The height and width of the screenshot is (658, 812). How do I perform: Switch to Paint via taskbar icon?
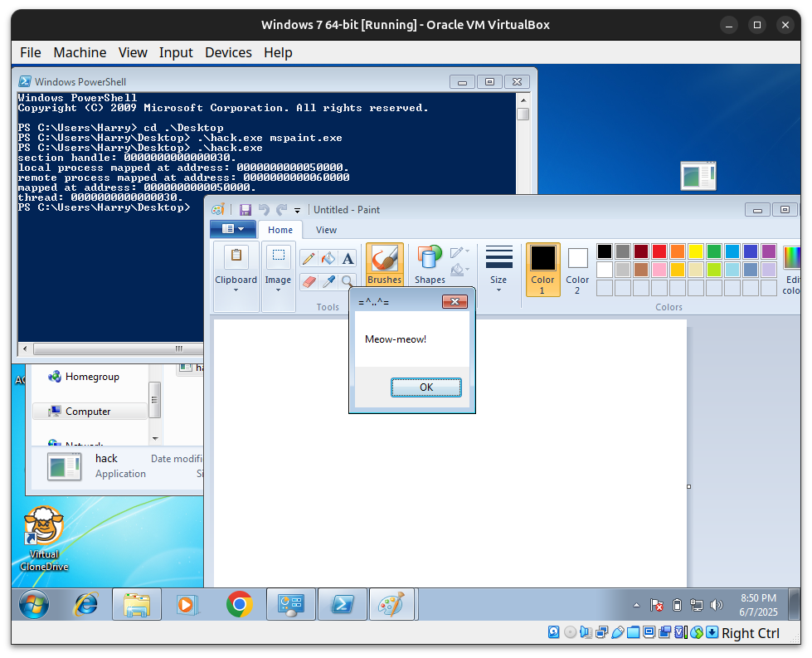[x=391, y=604]
